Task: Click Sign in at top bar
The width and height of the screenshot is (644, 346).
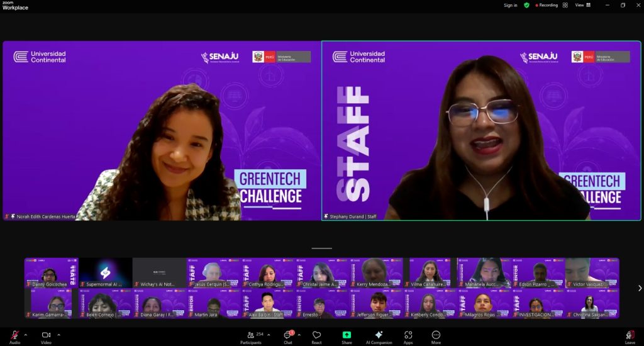Action: coord(511,5)
